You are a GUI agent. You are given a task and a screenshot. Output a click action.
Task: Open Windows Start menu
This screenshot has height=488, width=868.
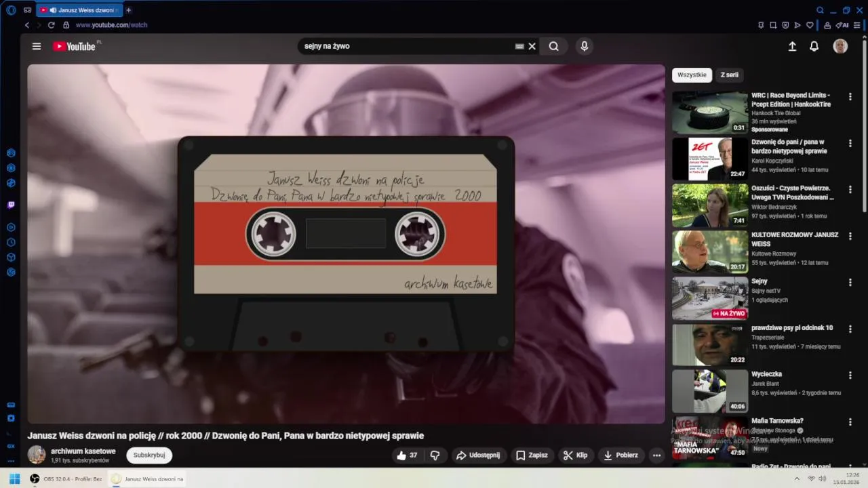pyautogui.click(x=14, y=479)
